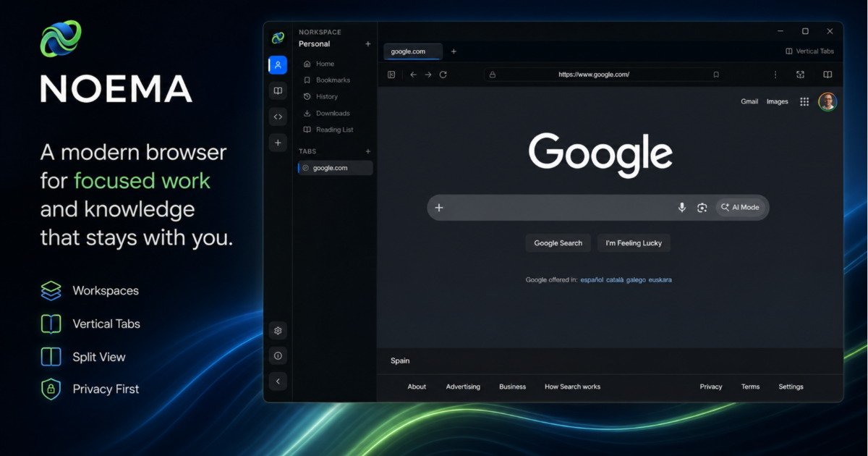Click the address bar showing https://www.google.com/
Image resolution: width=868 pixels, height=456 pixels.
point(603,75)
